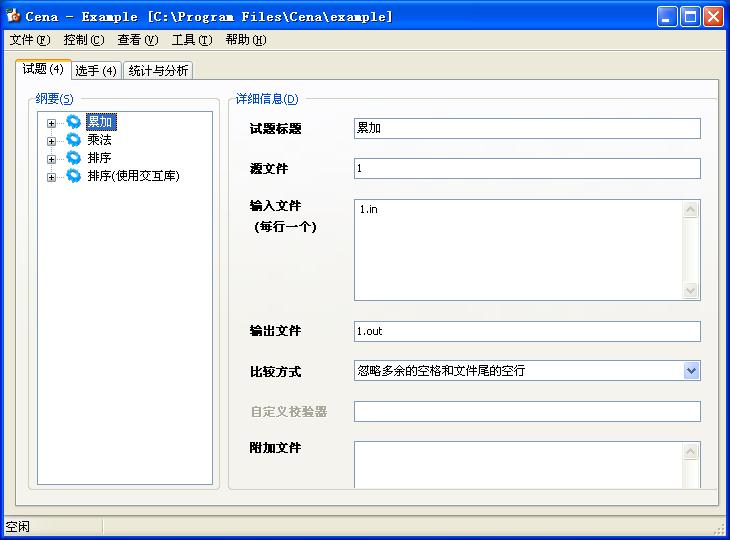
Task: Open the 工具(T) menu
Action: coord(192,40)
